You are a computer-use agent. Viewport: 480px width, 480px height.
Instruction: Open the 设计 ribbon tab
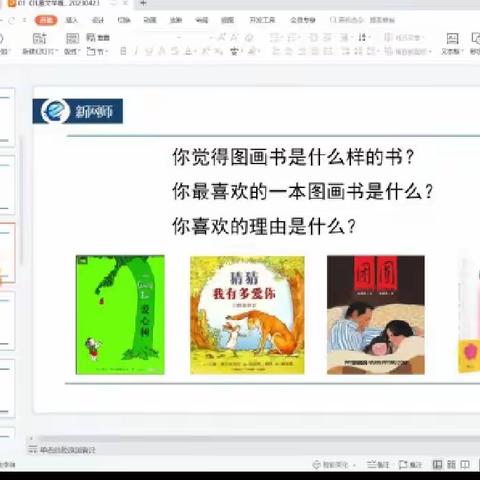point(98,20)
